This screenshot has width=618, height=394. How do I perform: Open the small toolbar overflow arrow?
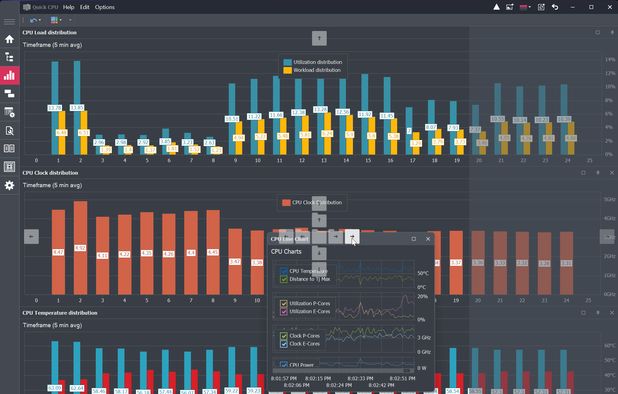(70, 20)
